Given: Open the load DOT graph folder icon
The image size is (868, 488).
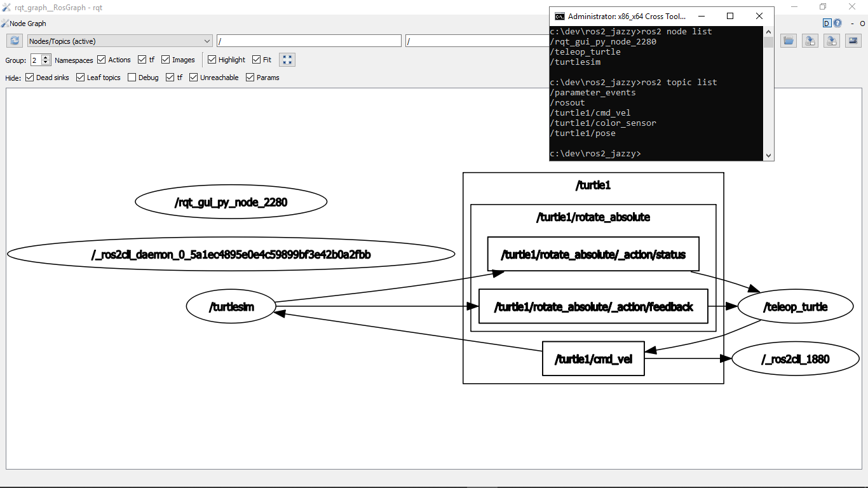Looking at the screenshot, I should pyautogui.click(x=789, y=41).
